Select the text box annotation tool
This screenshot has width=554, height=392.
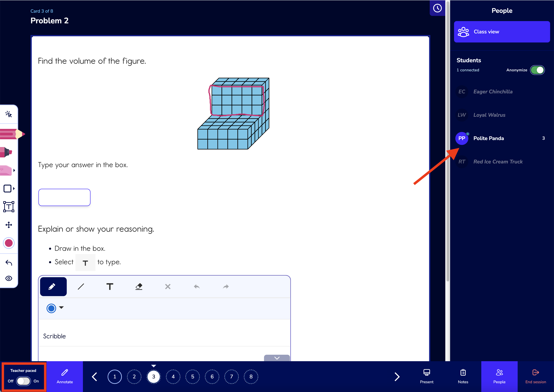coord(9,207)
